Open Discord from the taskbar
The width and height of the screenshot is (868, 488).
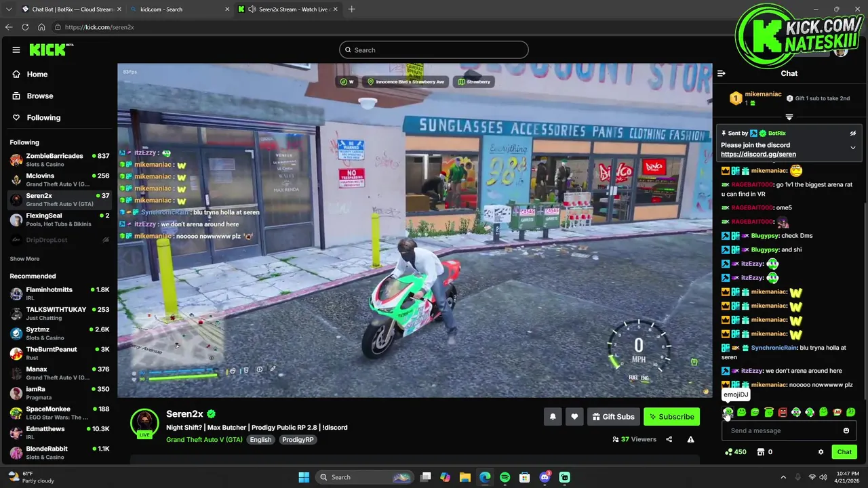545,477
